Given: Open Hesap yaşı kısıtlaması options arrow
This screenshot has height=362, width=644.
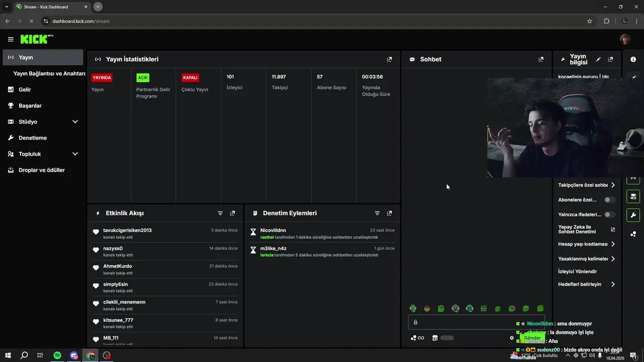Looking at the screenshot, I should pyautogui.click(x=613, y=244).
